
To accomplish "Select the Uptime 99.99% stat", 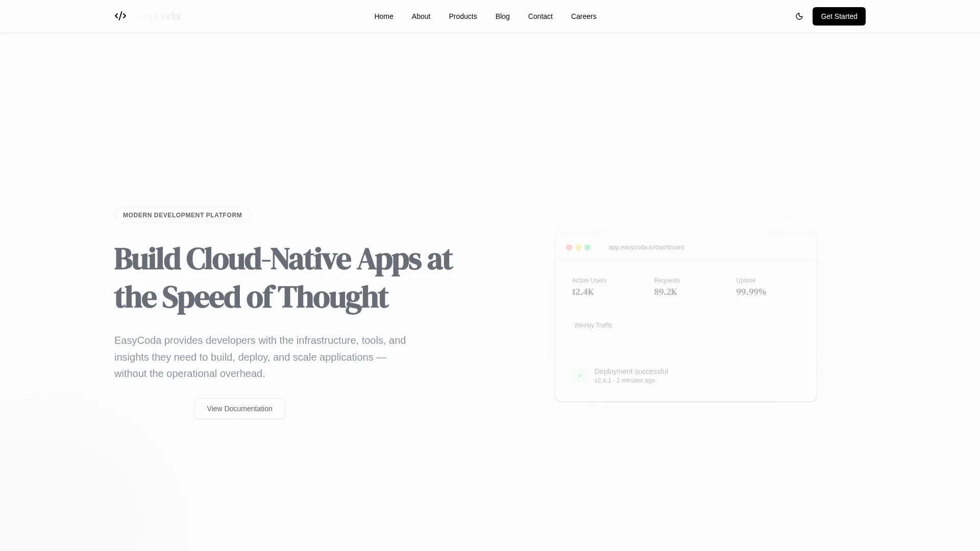I will pos(751,287).
